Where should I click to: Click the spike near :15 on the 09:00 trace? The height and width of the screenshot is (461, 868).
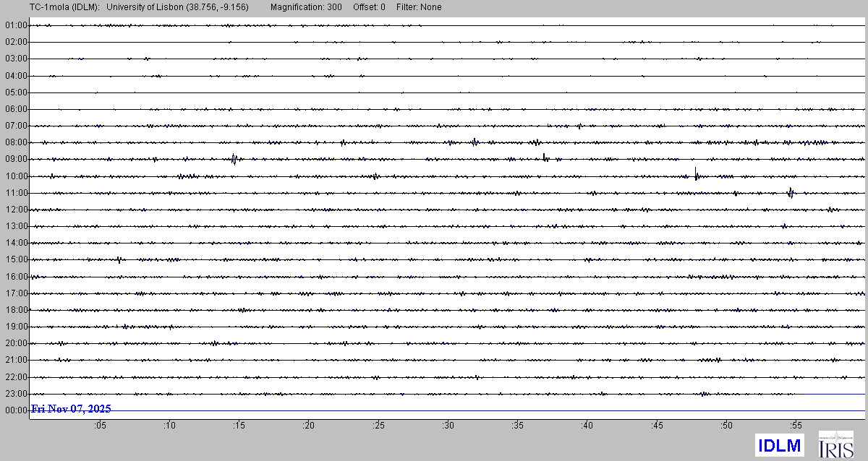click(234, 159)
